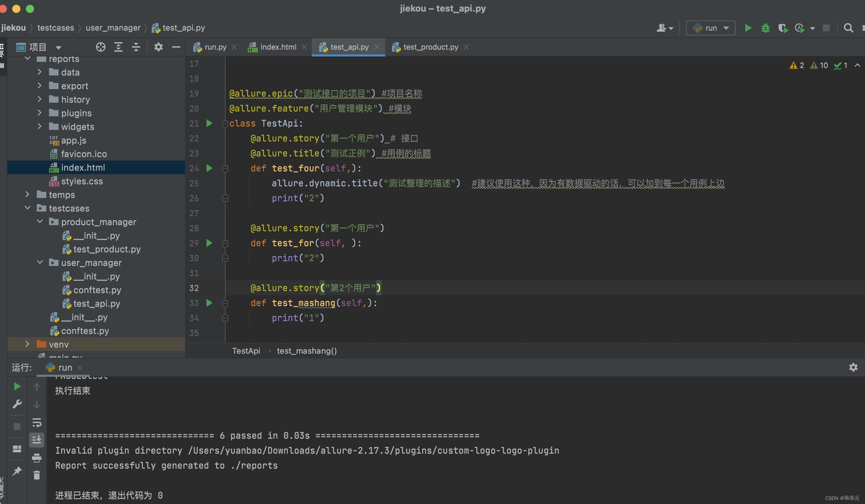This screenshot has height=504, width=865.
Task: Select styles.css in reports folder
Action: click(x=76, y=181)
